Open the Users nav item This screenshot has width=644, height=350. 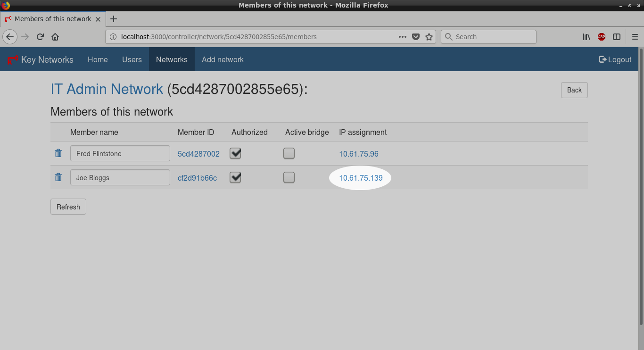(132, 59)
